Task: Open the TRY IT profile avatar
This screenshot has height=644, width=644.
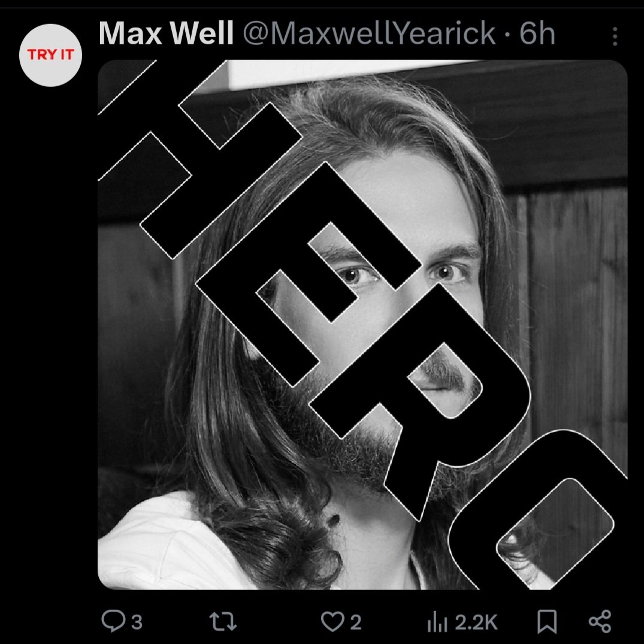Action: click(x=50, y=55)
